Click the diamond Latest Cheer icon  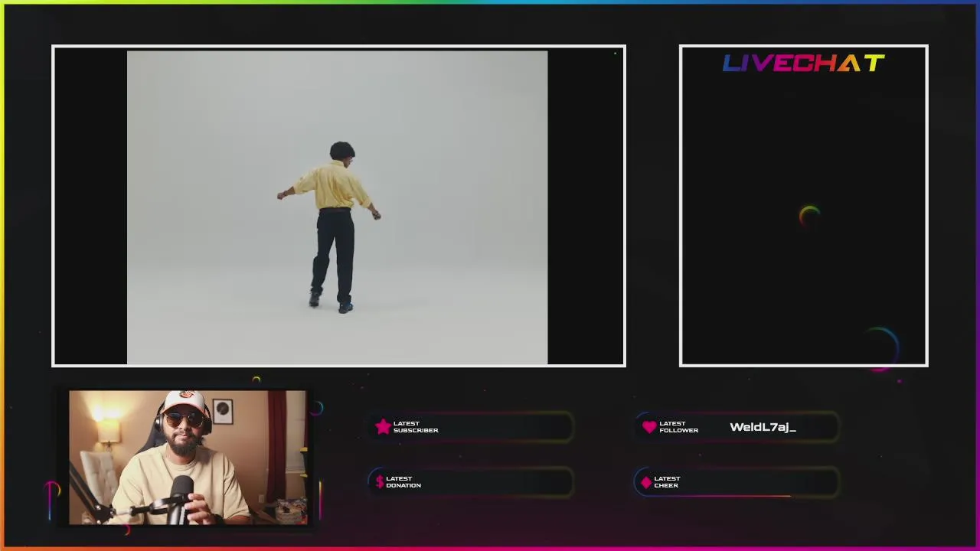pyautogui.click(x=646, y=482)
